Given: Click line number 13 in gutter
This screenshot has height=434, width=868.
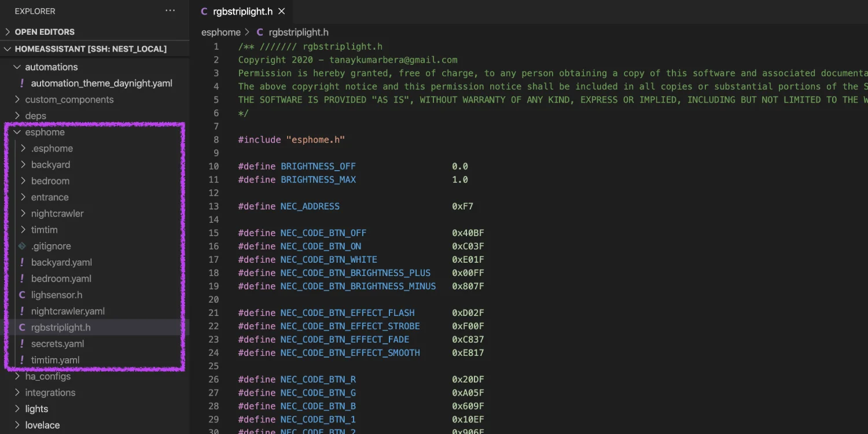Looking at the screenshot, I should coord(214,206).
